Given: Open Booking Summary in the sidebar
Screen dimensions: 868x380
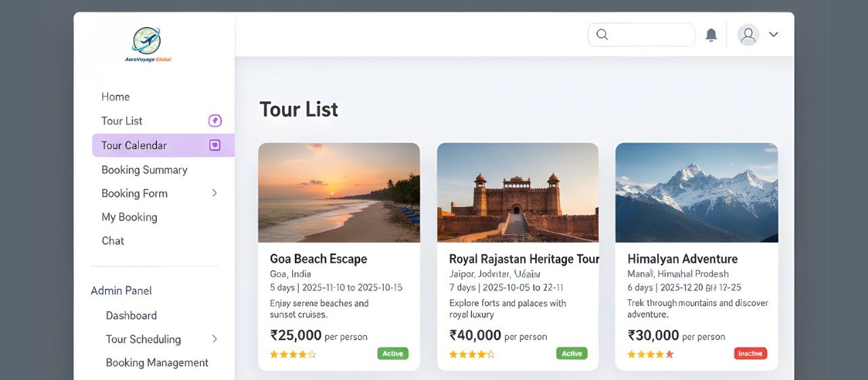Looking at the screenshot, I should click(144, 170).
